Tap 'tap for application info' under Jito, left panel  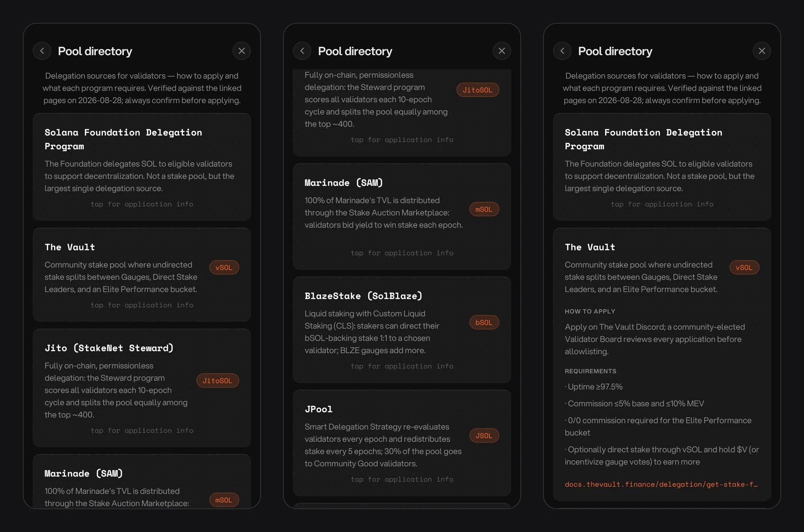pyautogui.click(x=142, y=431)
